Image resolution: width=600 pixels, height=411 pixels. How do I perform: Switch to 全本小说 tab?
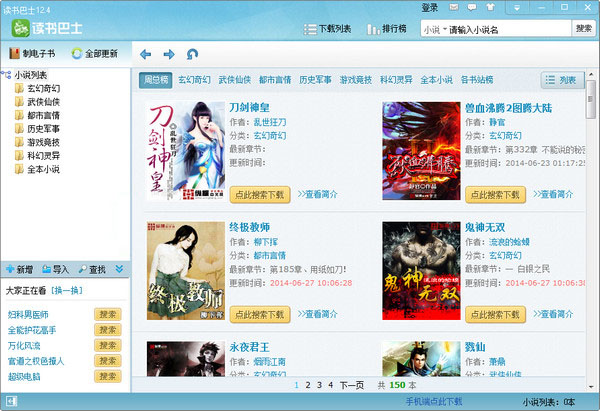pyautogui.click(x=437, y=80)
